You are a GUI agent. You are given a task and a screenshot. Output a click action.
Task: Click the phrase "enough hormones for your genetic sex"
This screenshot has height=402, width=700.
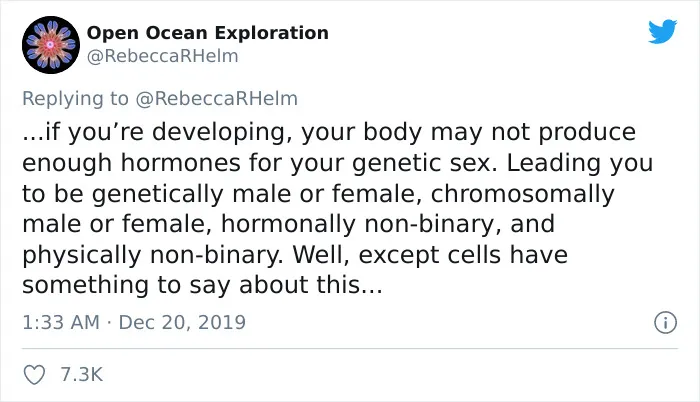[x=259, y=163]
